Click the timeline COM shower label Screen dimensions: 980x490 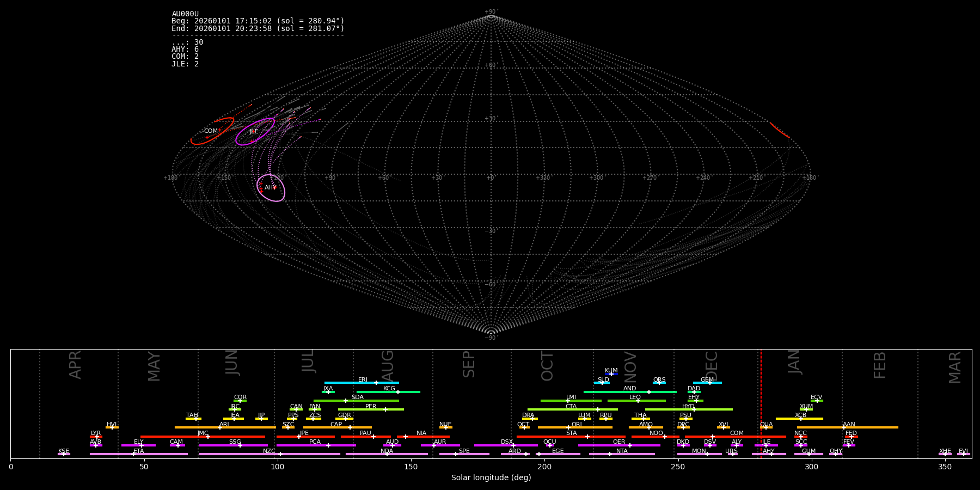click(x=737, y=433)
